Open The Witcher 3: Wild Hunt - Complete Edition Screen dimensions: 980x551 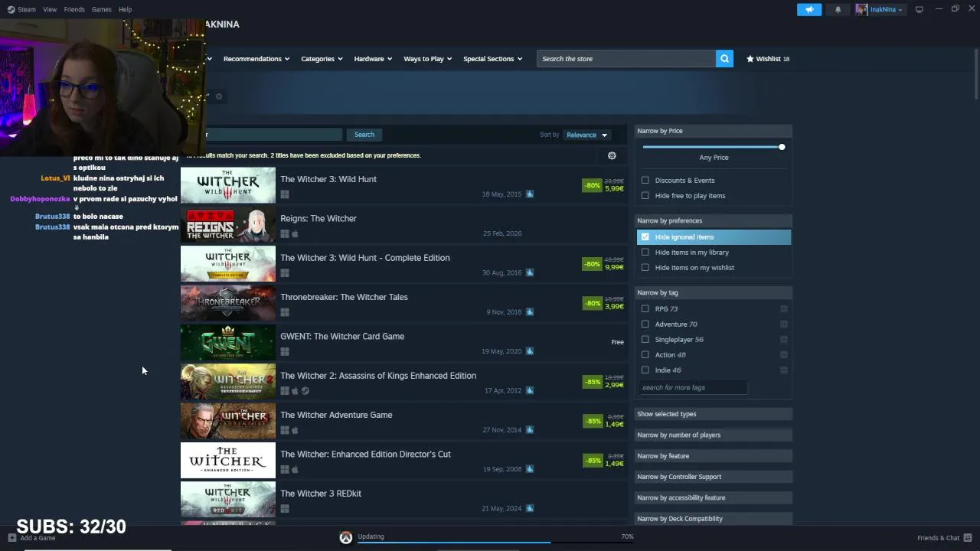coord(403,264)
